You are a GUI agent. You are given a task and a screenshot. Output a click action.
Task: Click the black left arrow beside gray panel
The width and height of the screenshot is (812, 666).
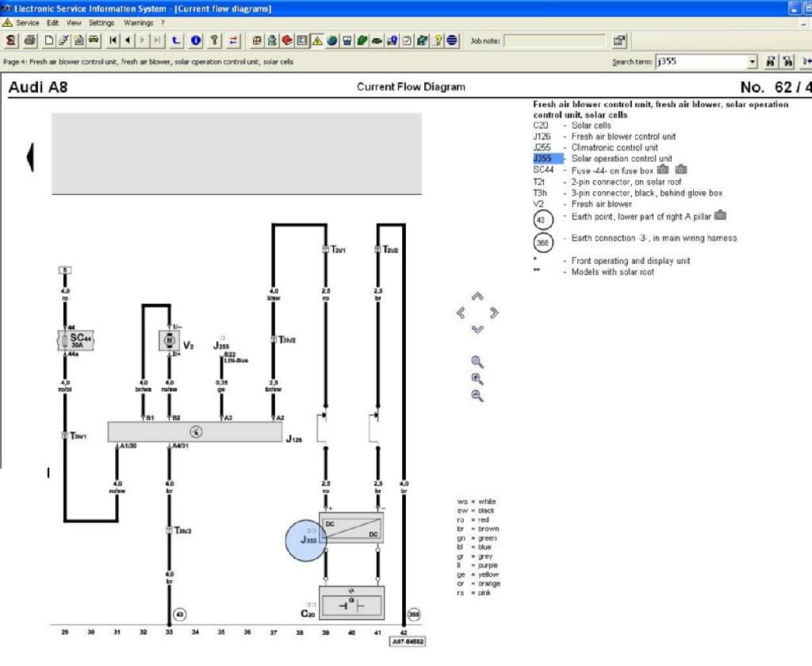[x=30, y=157]
